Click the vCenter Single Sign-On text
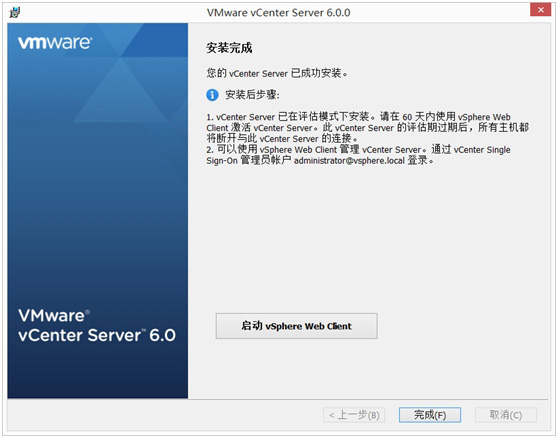 click(358, 155)
